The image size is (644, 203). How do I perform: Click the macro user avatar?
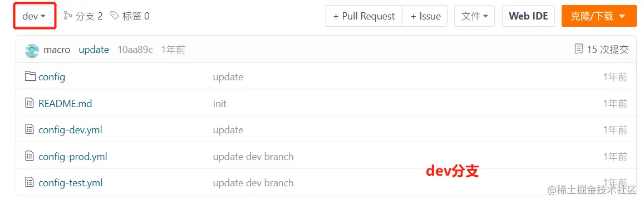tap(32, 50)
